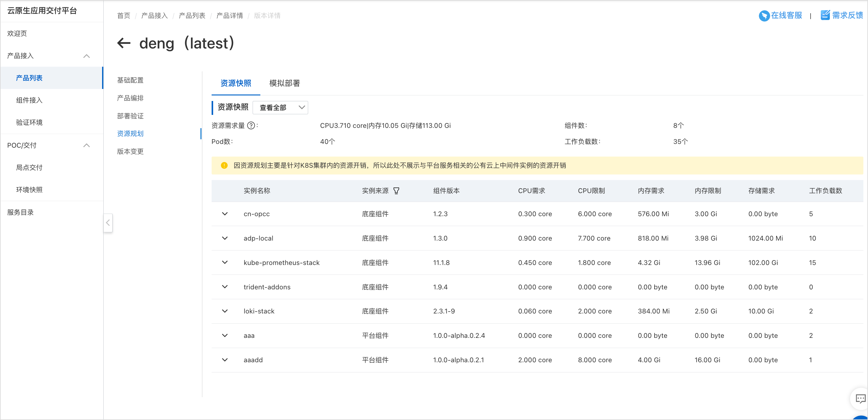868x420 pixels.
Task: Collapse the POC/交付 sidebar group
Action: (87, 145)
